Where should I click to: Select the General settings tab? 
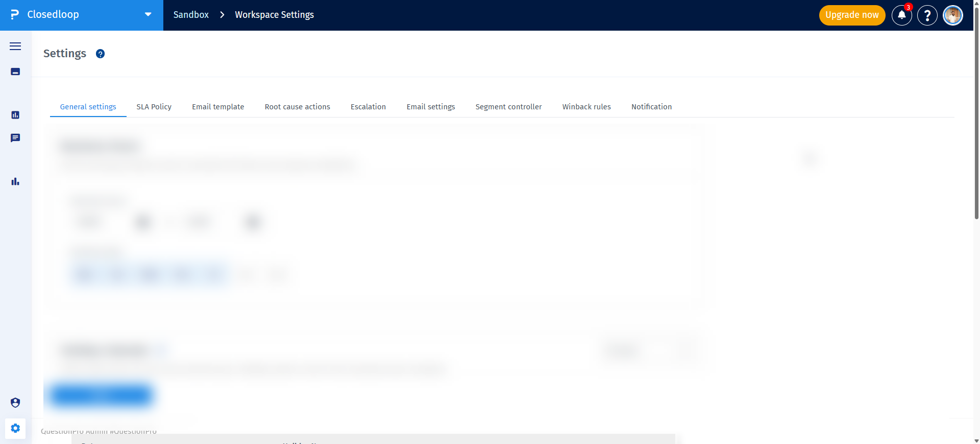click(x=88, y=107)
